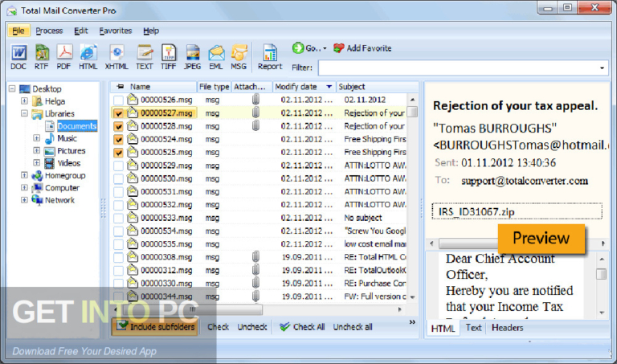The width and height of the screenshot is (617, 364).
Task: Switch preview to Headers tab
Action: pyautogui.click(x=507, y=327)
